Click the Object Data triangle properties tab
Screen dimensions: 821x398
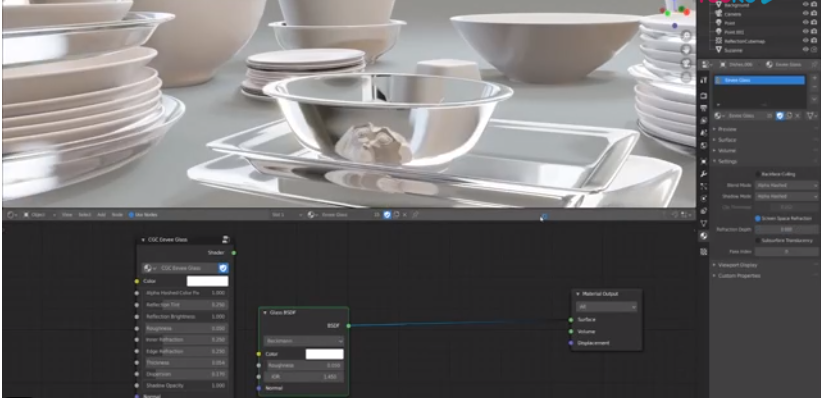(704, 224)
